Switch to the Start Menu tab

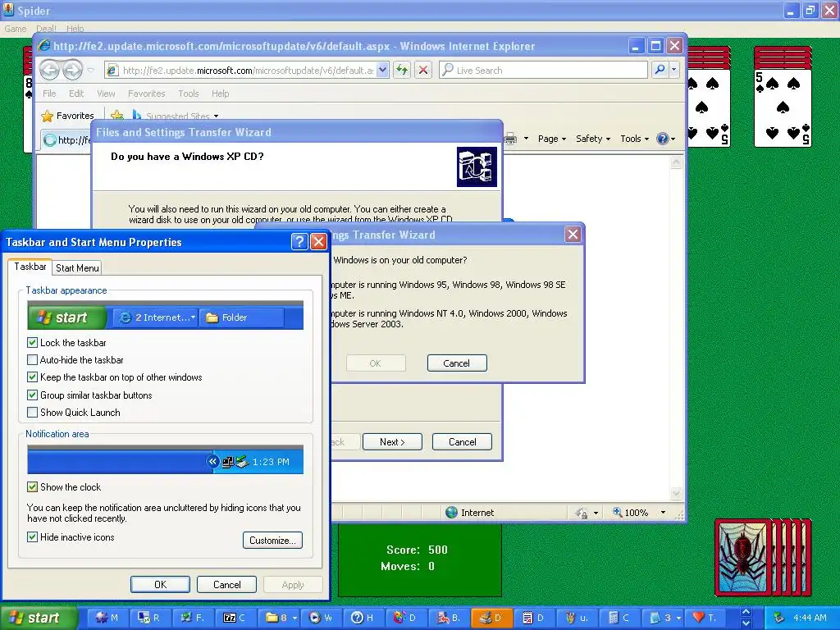(77, 268)
